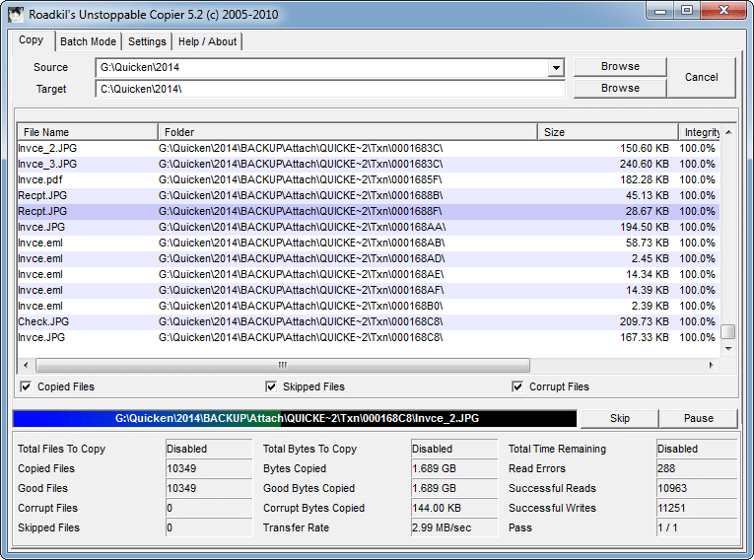Sort by the Size column header
This screenshot has height=560, width=754.
point(608,132)
